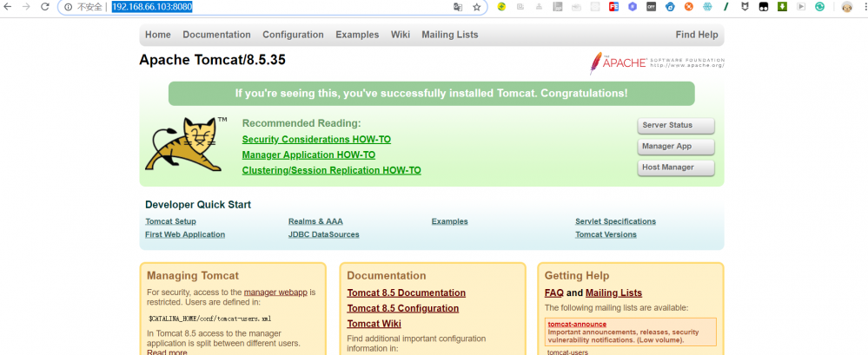Open Documentation in the top nav
Image resolution: width=868 pixels, height=355 pixels.
coord(216,34)
